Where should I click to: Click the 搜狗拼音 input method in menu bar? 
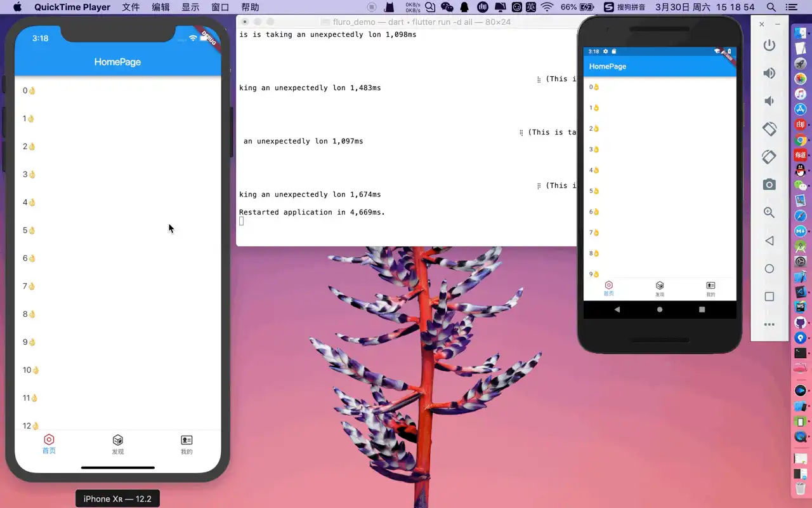click(x=624, y=7)
